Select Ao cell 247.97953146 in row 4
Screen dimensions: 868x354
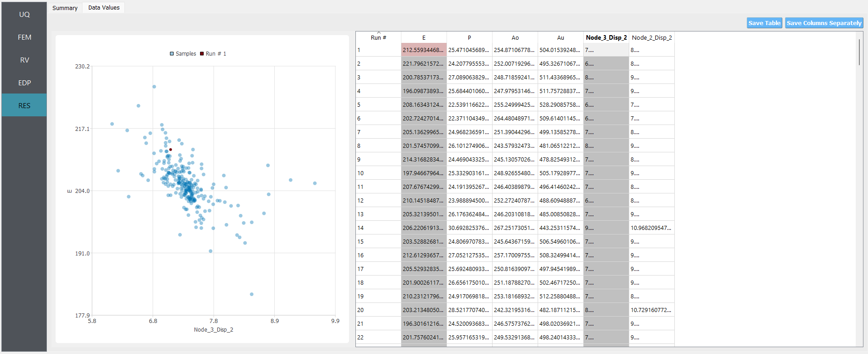click(x=515, y=91)
